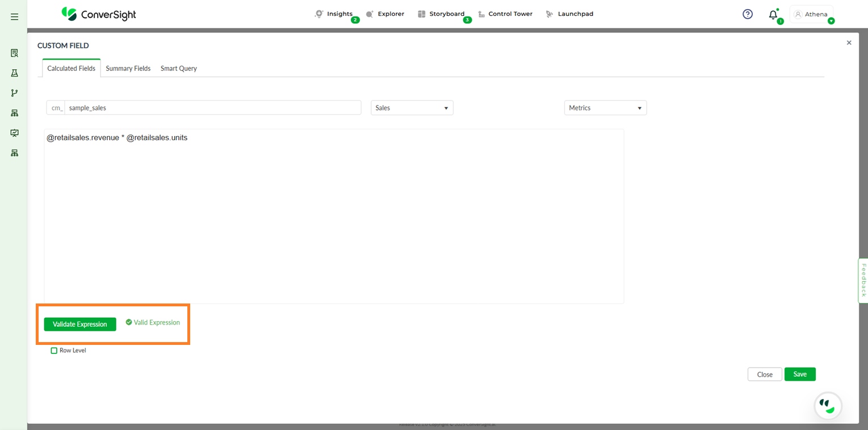This screenshot has height=430, width=868.
Task: Open the Feedback side tab
Action: point(863,280)
